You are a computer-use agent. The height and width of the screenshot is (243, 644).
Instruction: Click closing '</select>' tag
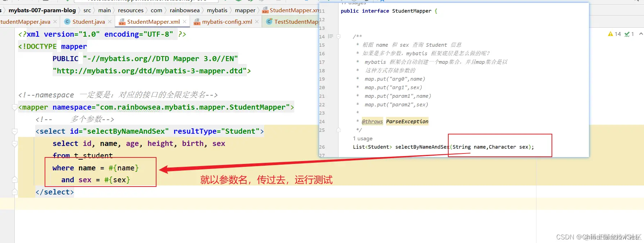[54, 192]
